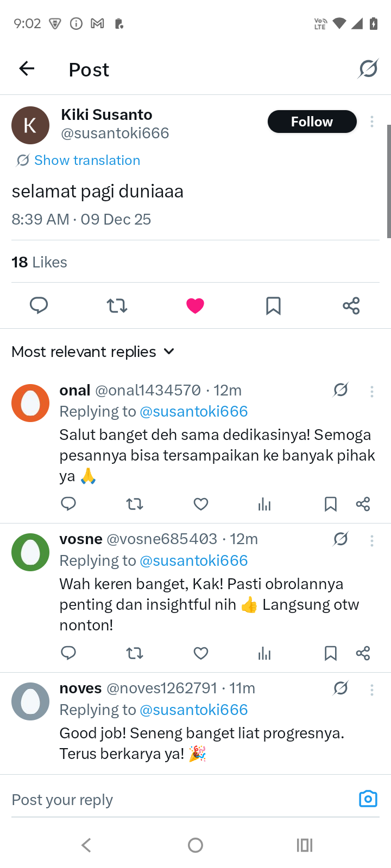Repost Kiki Susanto's post
Screen dimensions: 391x868
coord(117,306)
